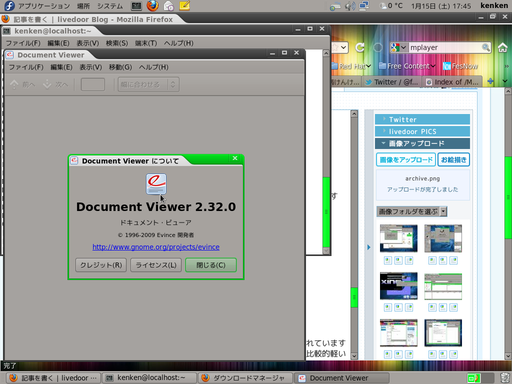
Task: Collapse the 画像アップロード sidebar section
Action: tap(422, 144)
